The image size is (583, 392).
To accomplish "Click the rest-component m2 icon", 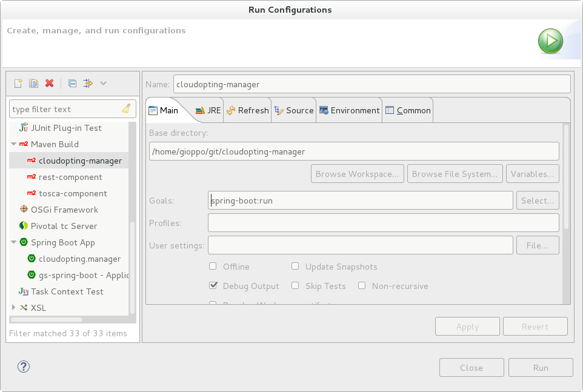I will 32,176.
